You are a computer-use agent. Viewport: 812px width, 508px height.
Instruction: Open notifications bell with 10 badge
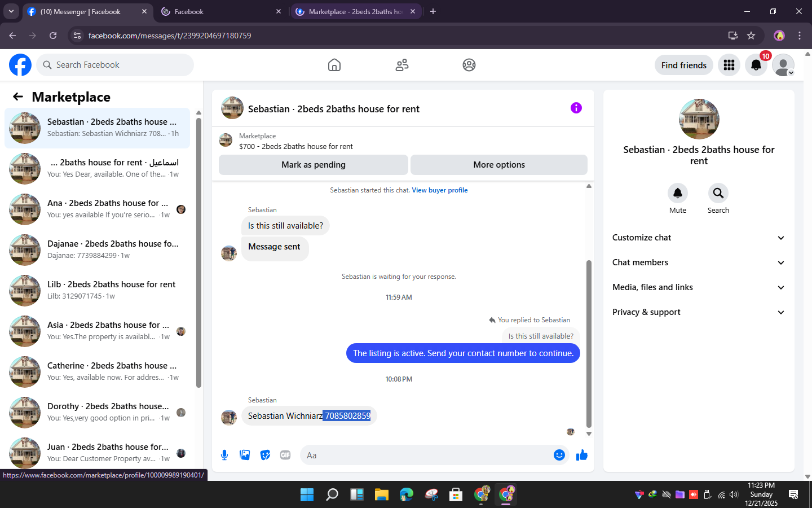coord(756,65)
